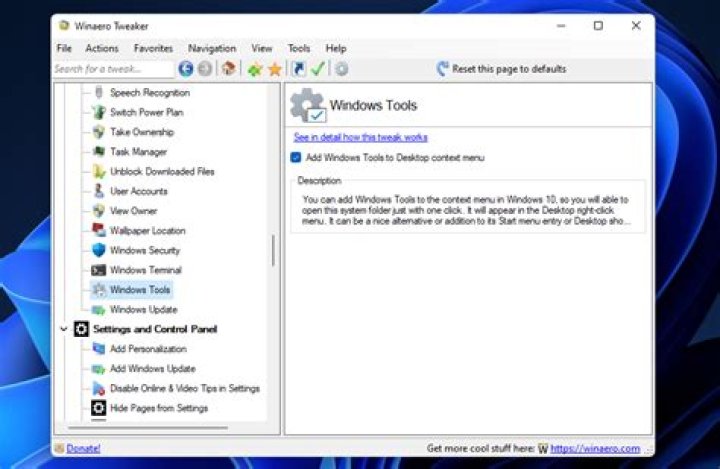The height and width of the screenshot is (469, 720).
Task: Select the Settings and Control Panel heading
Action: [155, 329]
